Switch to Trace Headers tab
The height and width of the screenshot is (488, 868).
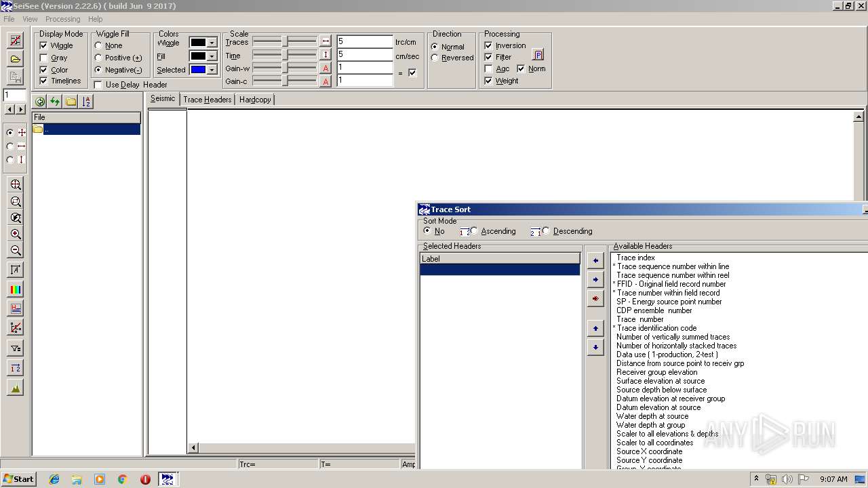[208, 100]
